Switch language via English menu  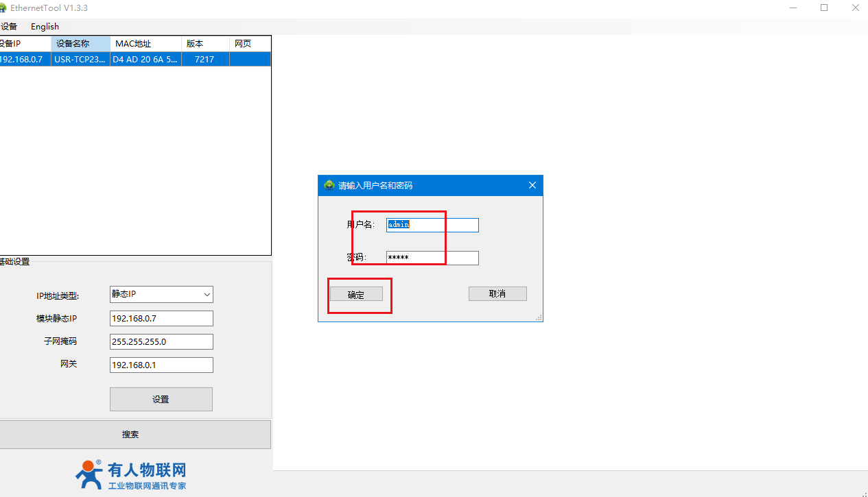(45, 27)
